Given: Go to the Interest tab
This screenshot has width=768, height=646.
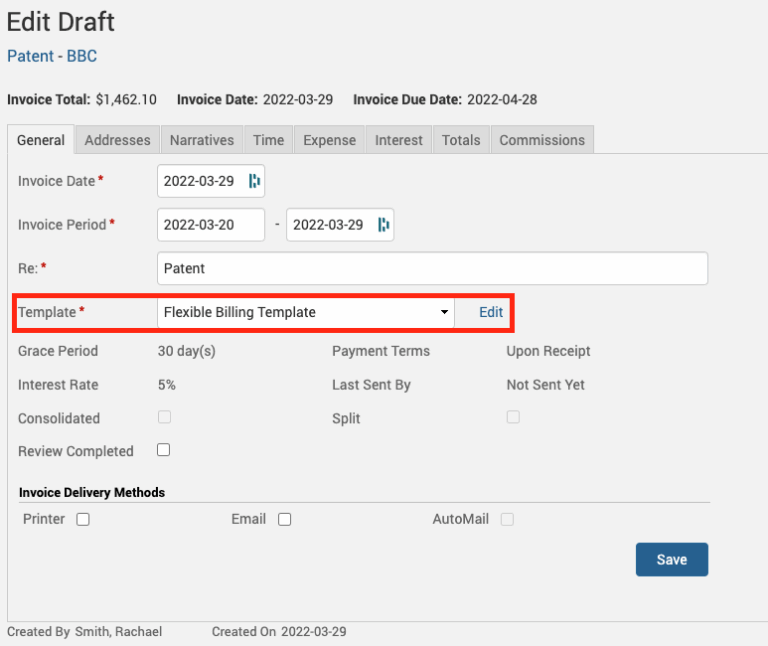Looking at the screenshot, I should pos(399,140).
